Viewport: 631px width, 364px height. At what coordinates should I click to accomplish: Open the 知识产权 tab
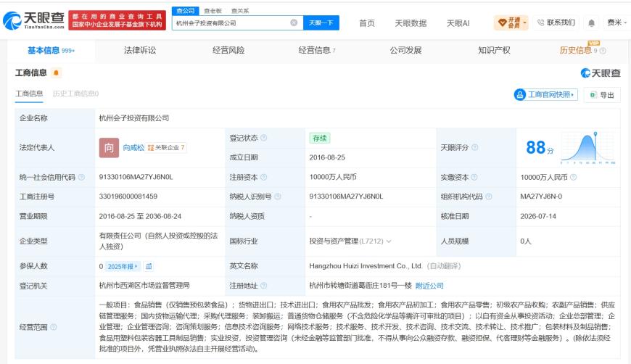pyautogui.click(x=494, y=50)
